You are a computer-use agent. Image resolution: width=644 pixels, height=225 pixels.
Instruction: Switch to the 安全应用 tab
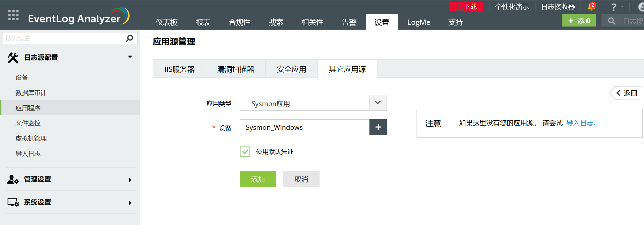(291, 69)
